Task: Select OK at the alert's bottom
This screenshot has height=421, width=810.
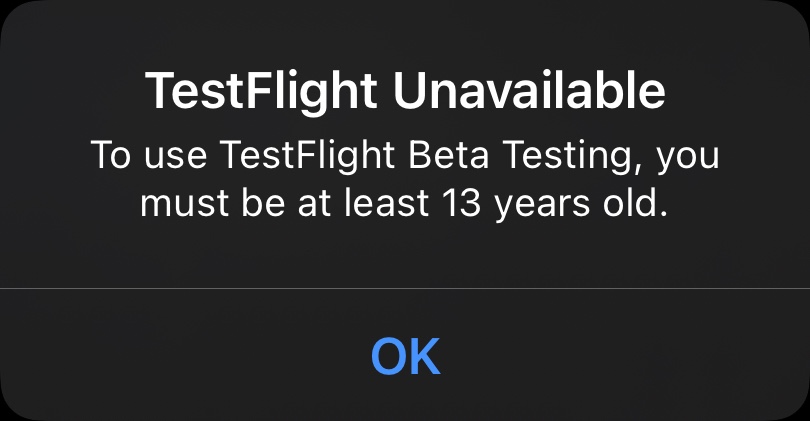Action: [405, 356]
